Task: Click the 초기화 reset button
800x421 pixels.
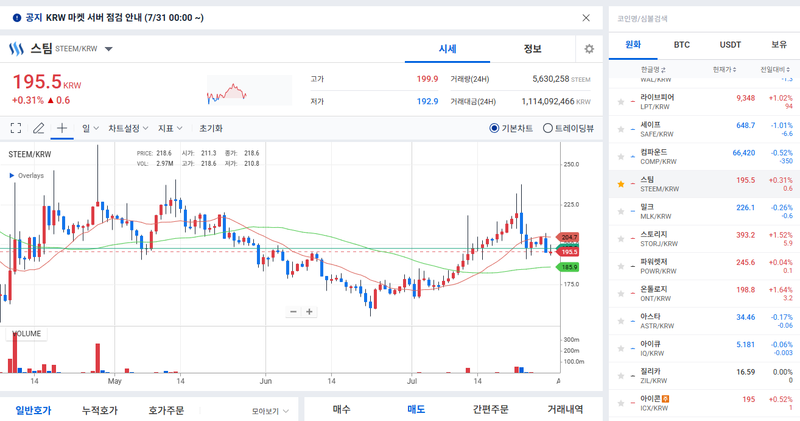Action: click(211, 128)
